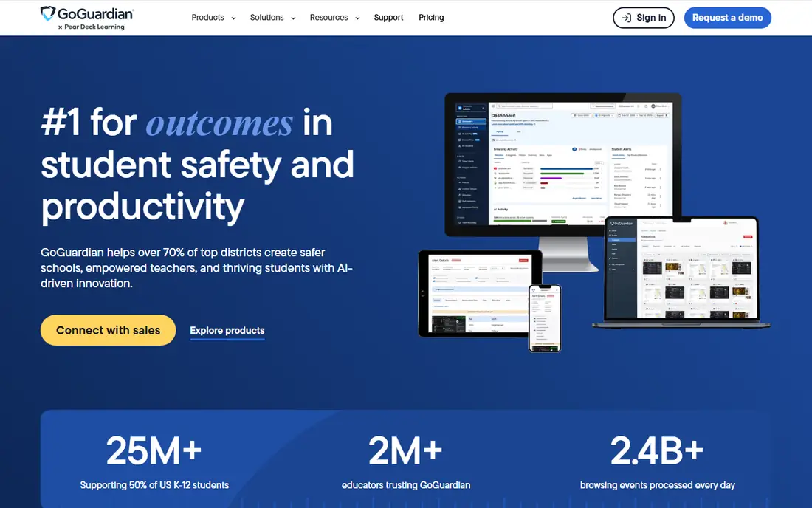Image resolution: width=812 pixels, height=508 pixels.
Task: Open the Pricing page
Action: (431, 18)
